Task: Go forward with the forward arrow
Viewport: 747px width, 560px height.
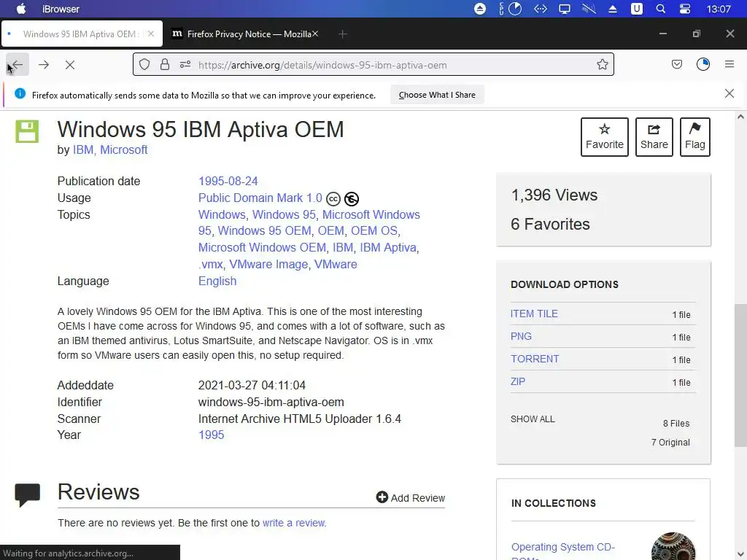Action: (44, 65)
